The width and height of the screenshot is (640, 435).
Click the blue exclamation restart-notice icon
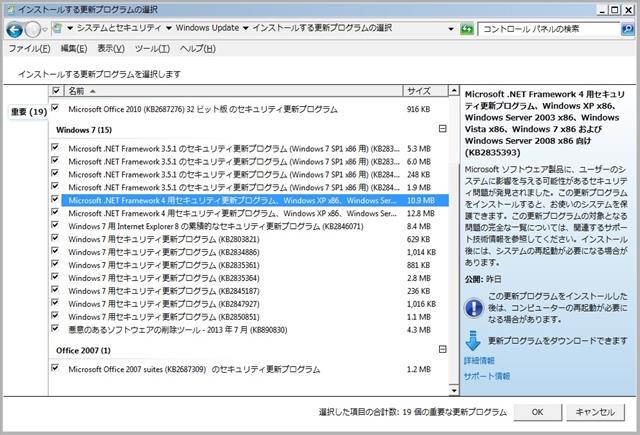(474, 308)
